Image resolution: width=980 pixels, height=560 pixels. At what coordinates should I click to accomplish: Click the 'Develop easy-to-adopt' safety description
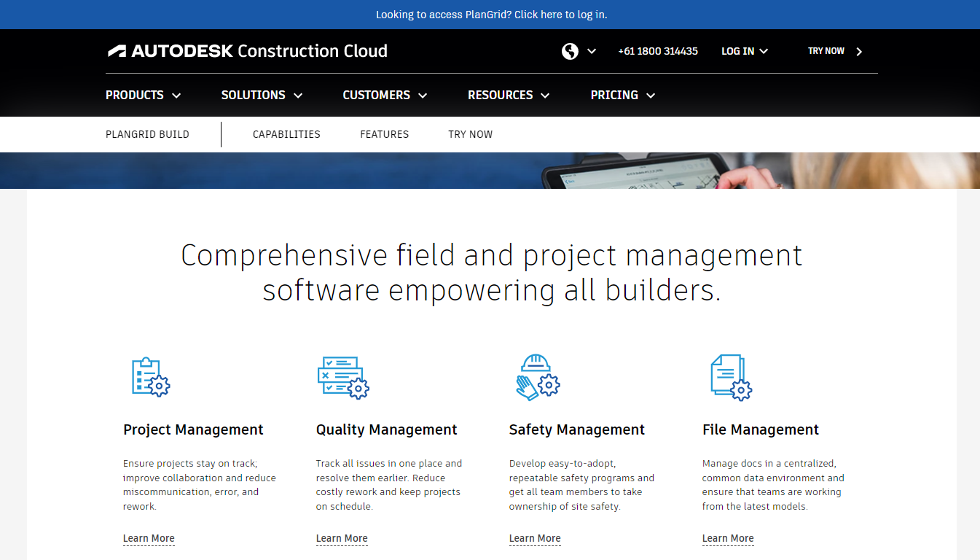coord(581,485)
